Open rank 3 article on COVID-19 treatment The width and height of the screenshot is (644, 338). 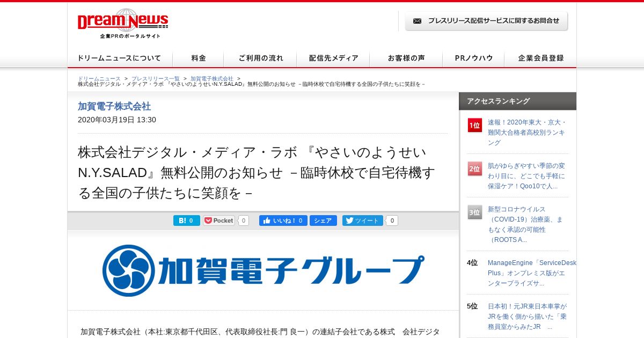pos(525,224)
